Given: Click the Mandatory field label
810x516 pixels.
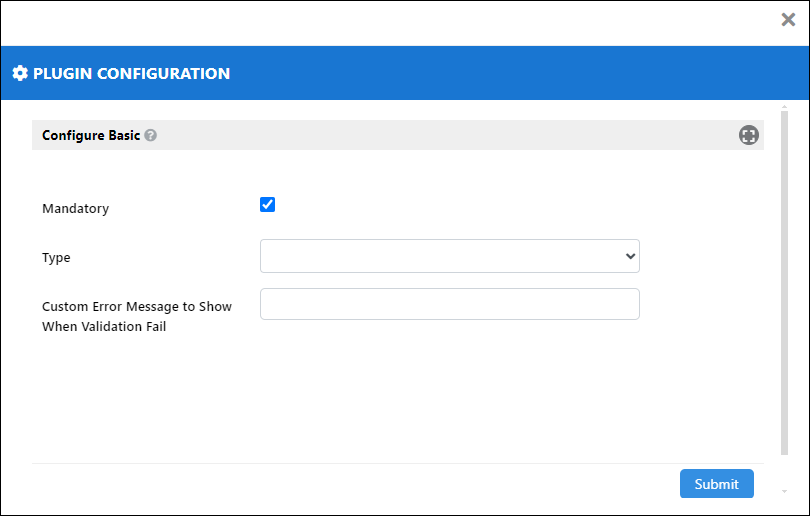Looking at the screenshot, I should [75, 209].
